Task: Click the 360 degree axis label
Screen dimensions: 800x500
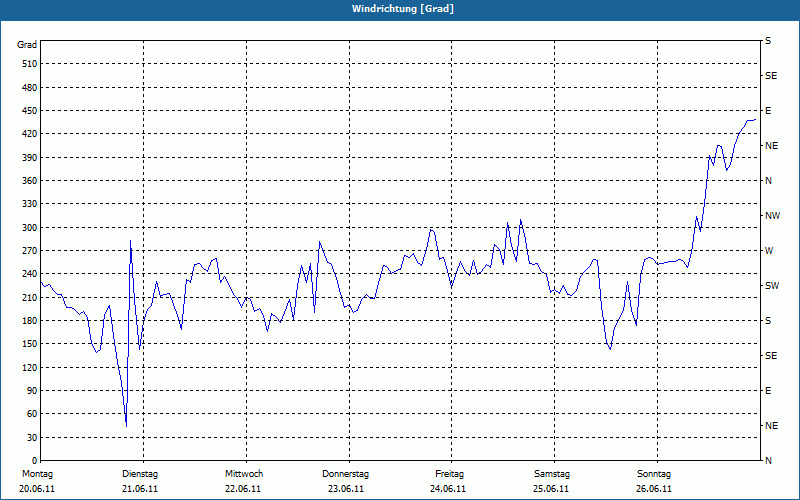Action: (x=30, y=181)
